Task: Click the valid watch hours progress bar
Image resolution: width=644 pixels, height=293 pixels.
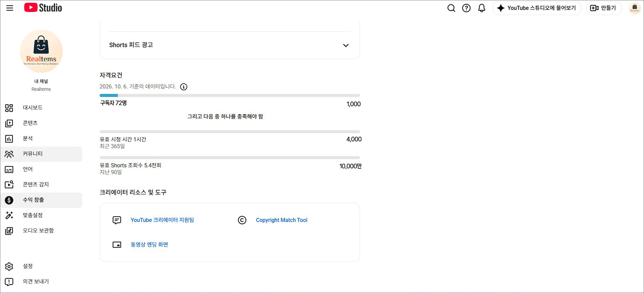Action: click(230, 131)
